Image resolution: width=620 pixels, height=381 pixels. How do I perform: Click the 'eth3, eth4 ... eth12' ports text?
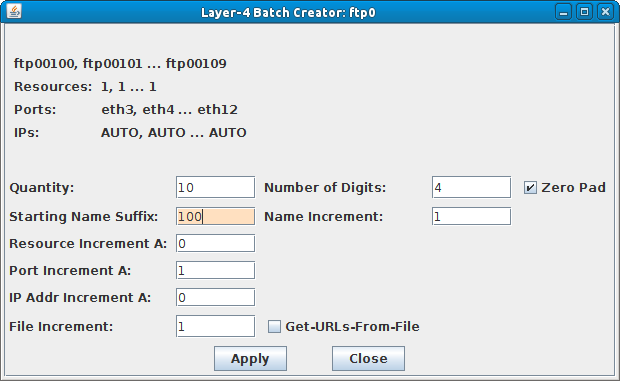[170, 109]
